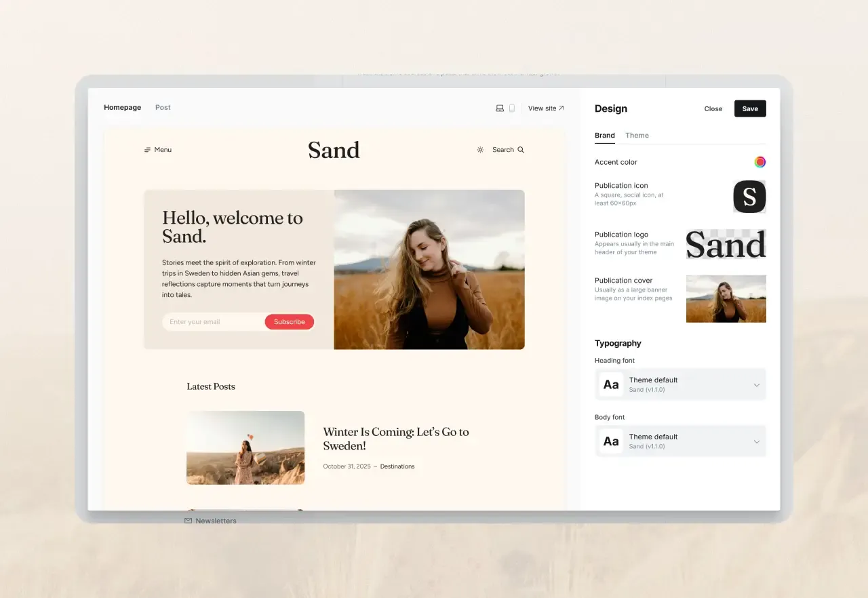The image size is (868, 598).
Task: Click the Enter your email field
Action: [212, 322]
